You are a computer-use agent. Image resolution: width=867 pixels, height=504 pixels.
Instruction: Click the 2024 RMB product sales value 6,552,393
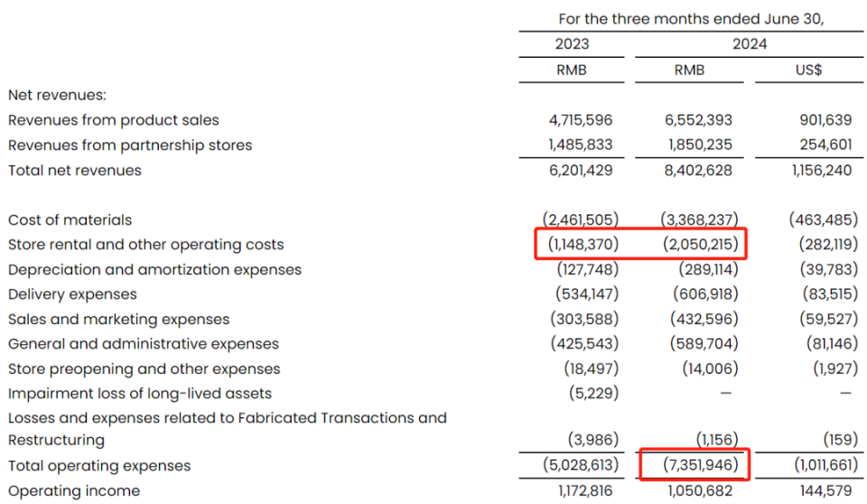coord(698,120)
